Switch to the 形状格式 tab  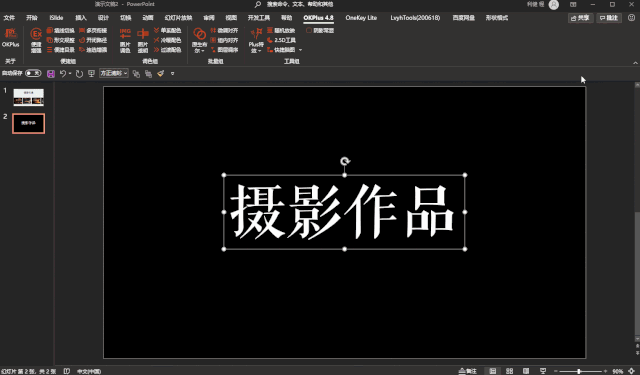tap(497, 18)
